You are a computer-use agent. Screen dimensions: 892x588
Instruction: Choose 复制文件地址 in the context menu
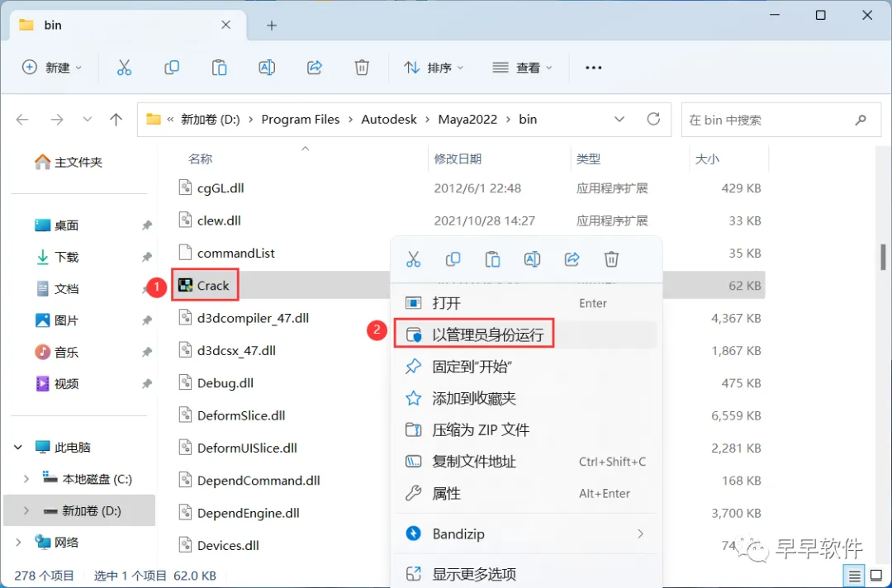527,462
